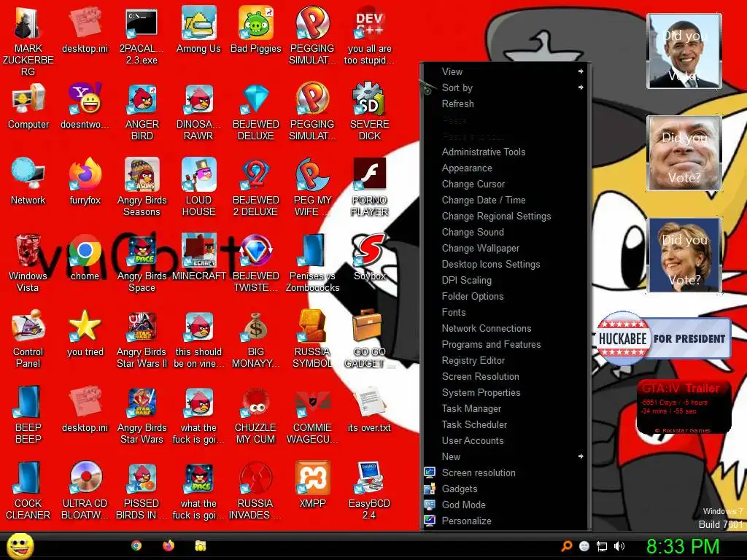Viewport: 747px width, 560px height.
Task: Launch Firefox from the taskbar
Action: [x=169, y=545]
